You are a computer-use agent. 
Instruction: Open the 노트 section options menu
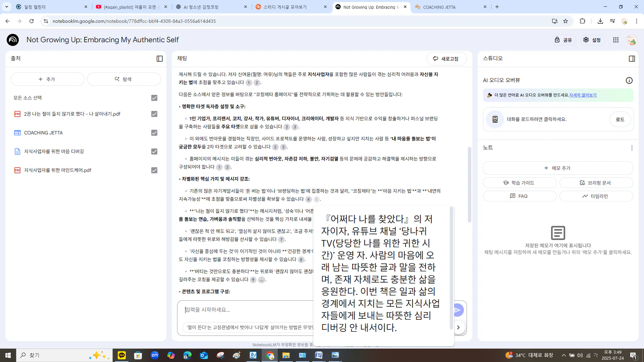pos(632,147)
